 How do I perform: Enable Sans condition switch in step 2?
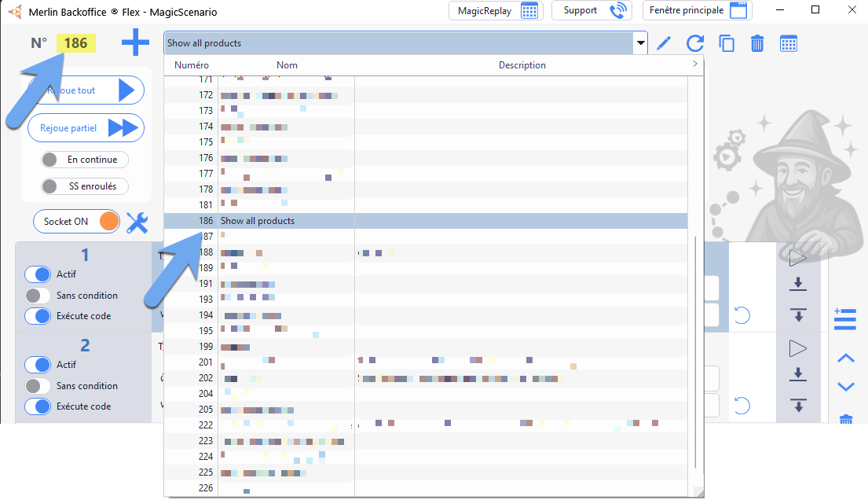point(38,386)
